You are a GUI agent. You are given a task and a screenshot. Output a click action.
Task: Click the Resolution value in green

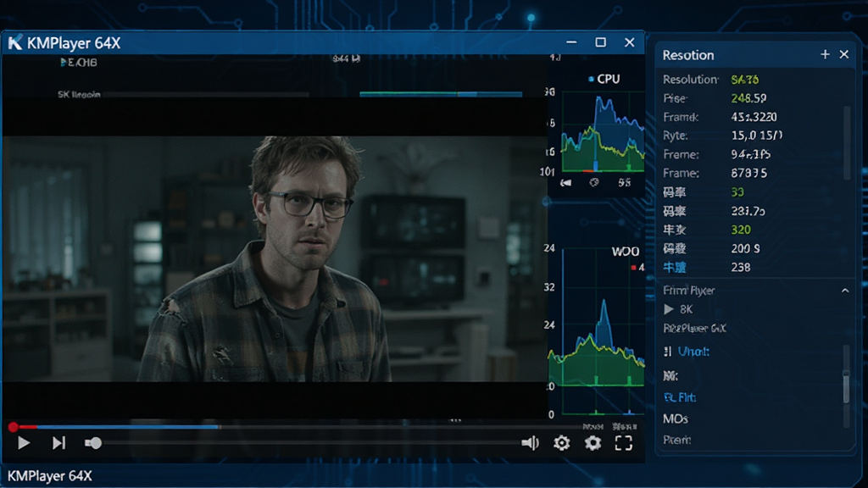point(744,80)
